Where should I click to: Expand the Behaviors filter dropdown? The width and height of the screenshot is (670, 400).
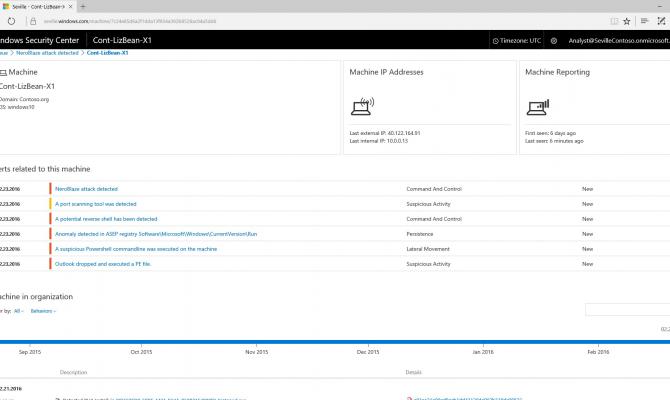tap(43, 311)
